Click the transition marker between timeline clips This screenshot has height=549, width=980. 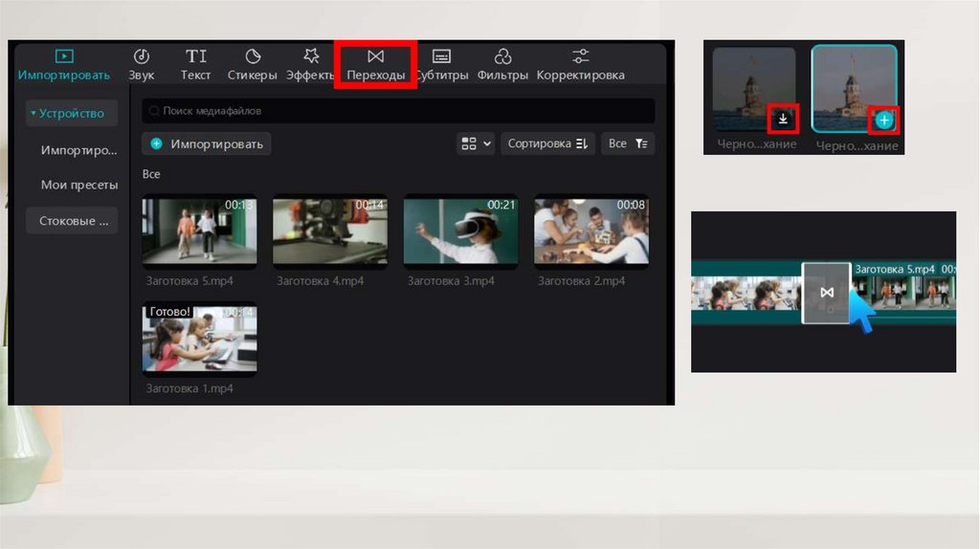pos(826,293)
